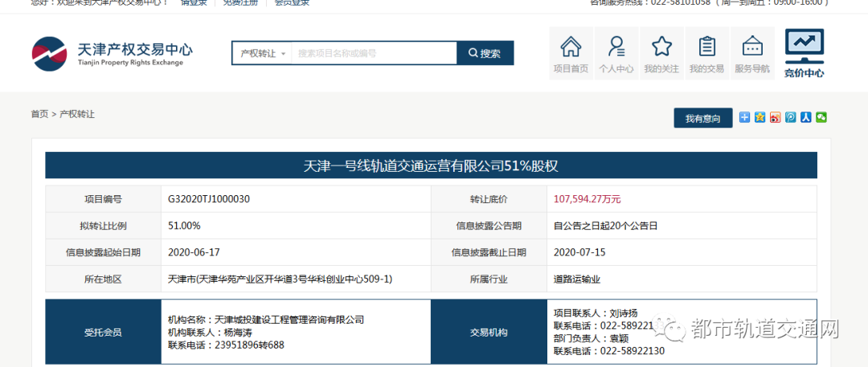Click the 搜索 search button
Image resolution: width=868 pixels, height=367 pixels.
click(x=485, y=53)
